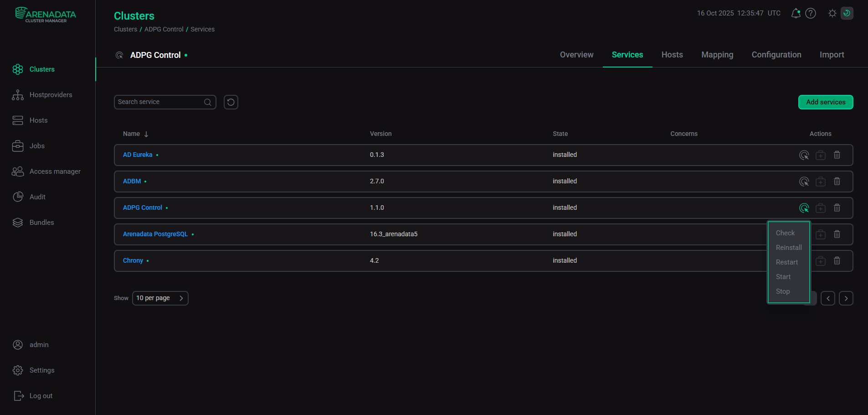Open Hostproviders from the sidebar

pos(51,95)
